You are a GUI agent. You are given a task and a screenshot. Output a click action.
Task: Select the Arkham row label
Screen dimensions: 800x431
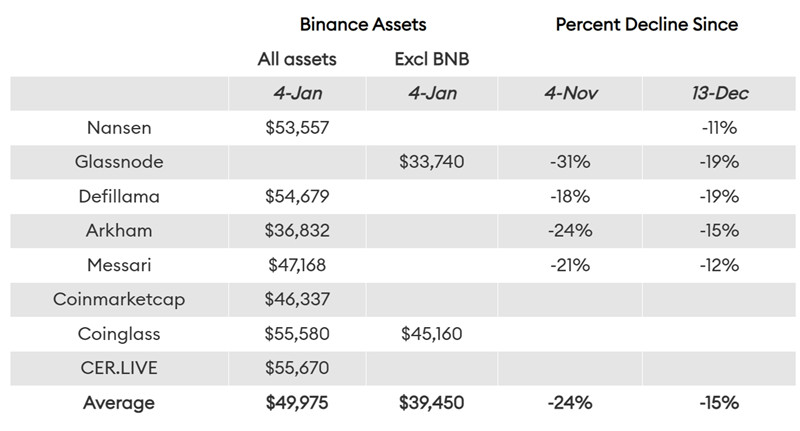[120, 230]
